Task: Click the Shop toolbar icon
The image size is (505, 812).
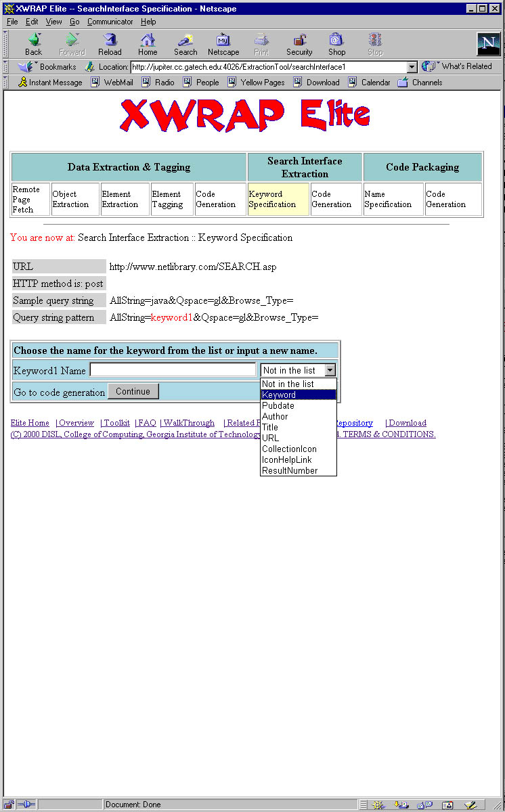Action: click(x=336, y=41)
